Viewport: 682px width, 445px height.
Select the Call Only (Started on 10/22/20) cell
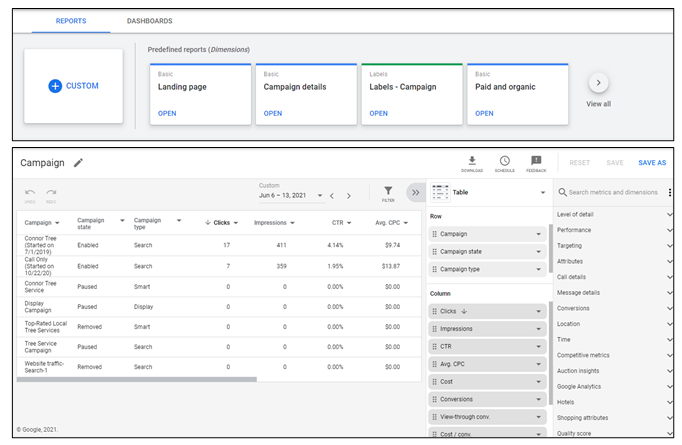[x=39, y=266]
